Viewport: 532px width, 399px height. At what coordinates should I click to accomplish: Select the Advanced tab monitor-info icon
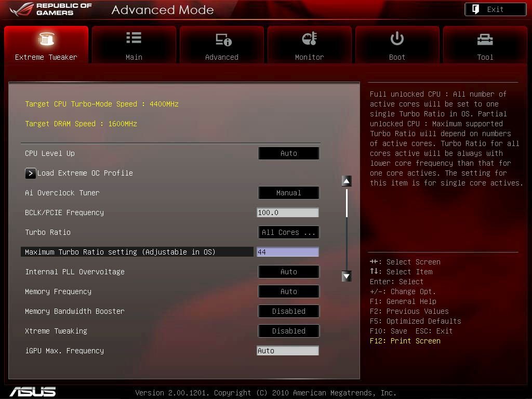click(x=223, y=39)
